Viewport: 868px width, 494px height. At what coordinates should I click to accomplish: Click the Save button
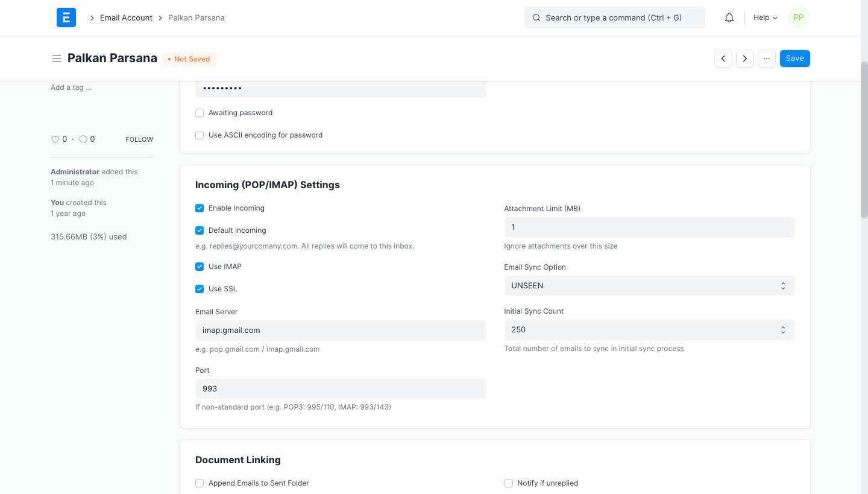(794, 59)
